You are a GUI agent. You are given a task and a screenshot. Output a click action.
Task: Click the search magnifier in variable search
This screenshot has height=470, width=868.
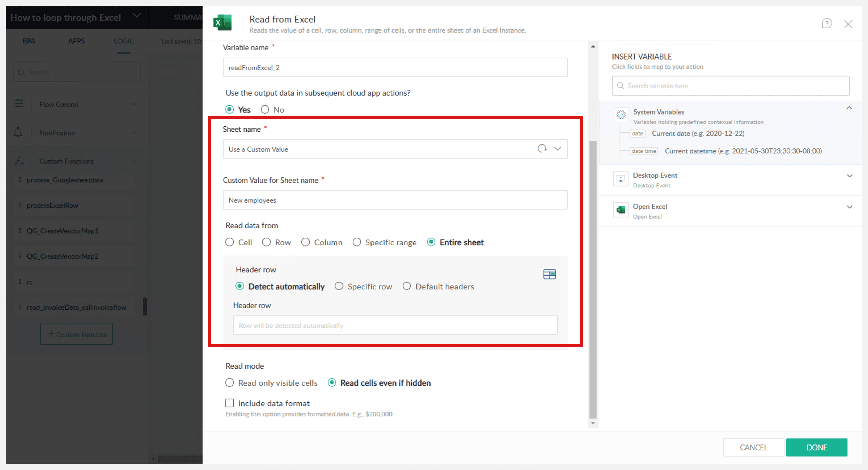(620, 86)
